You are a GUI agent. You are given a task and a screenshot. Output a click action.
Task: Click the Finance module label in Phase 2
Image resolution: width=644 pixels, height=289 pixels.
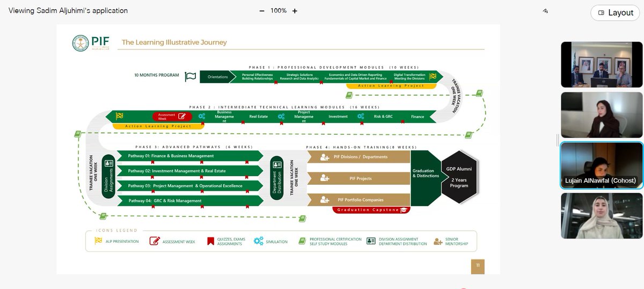coord(418,117)
